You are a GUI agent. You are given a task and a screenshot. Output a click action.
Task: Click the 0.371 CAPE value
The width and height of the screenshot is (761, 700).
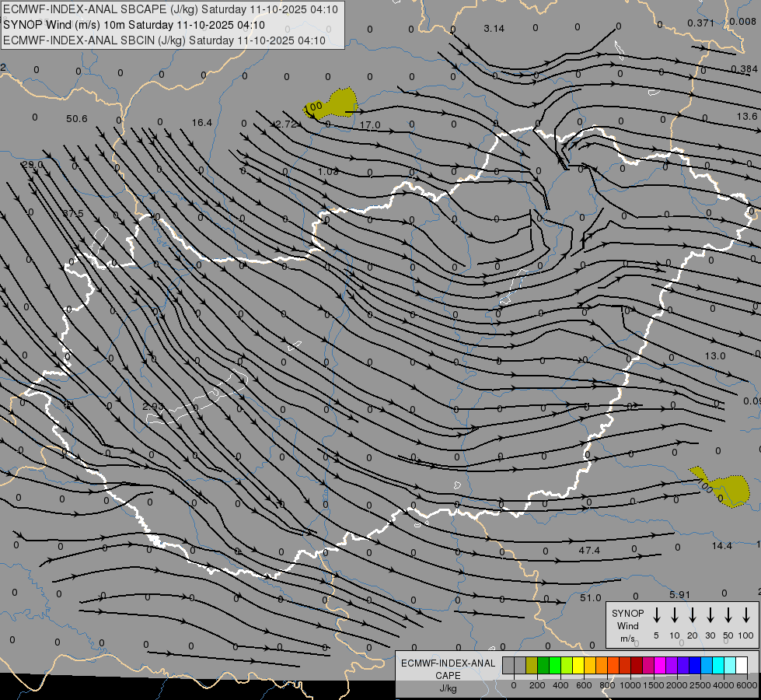[x=701, y=23]
